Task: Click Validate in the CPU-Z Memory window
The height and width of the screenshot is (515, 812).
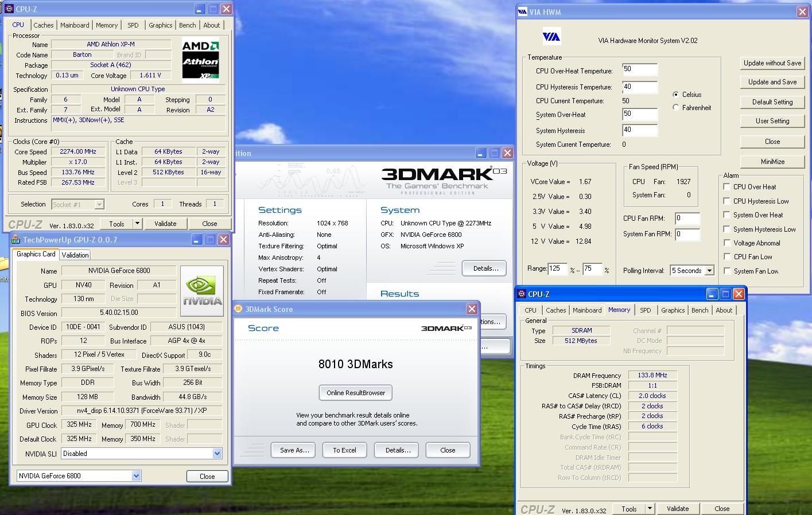Action: [x=678, y=509]
